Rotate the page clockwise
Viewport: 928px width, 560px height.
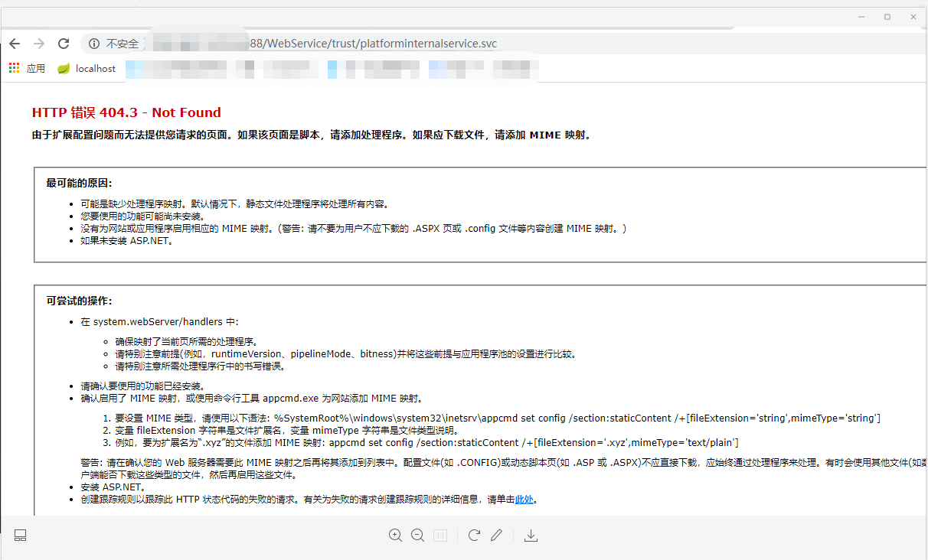[x=474, y=535]
